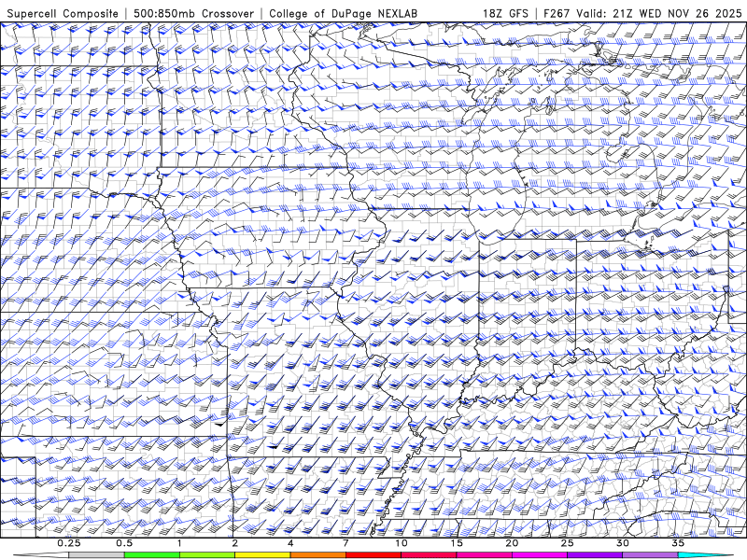Select the bright green 0.5–1 color bar segment
Image resolution: width=747 pixels, height=560 pixels.
click(151, 555)
